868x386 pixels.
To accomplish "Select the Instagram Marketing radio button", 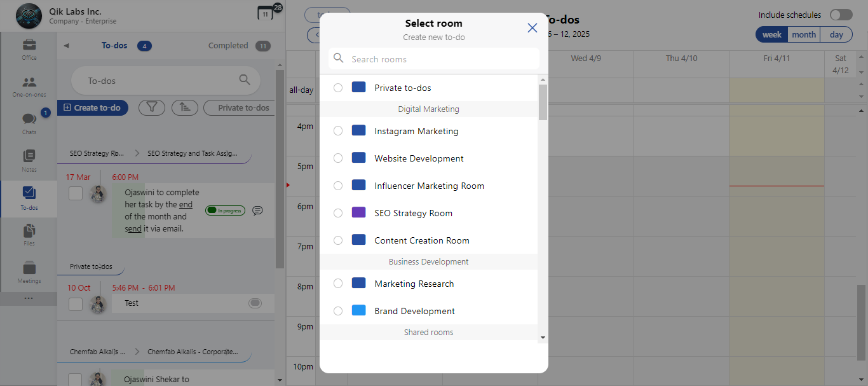I will click(x=338, y=131).
